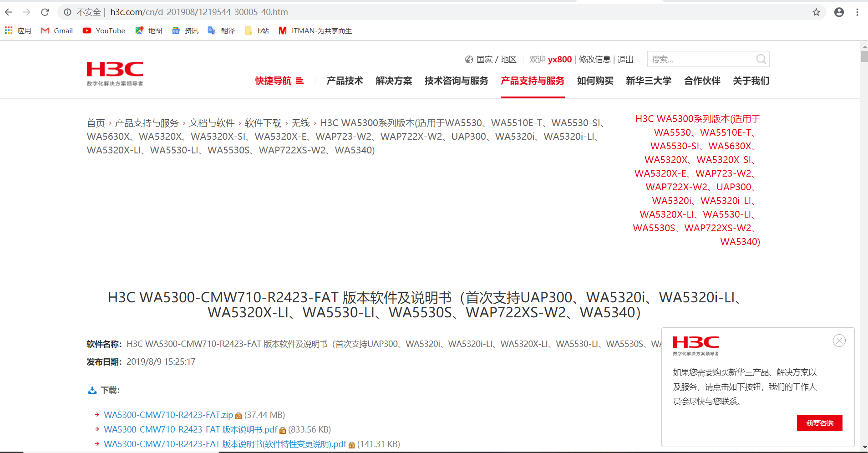Click the address bar URL

point(199,12)
